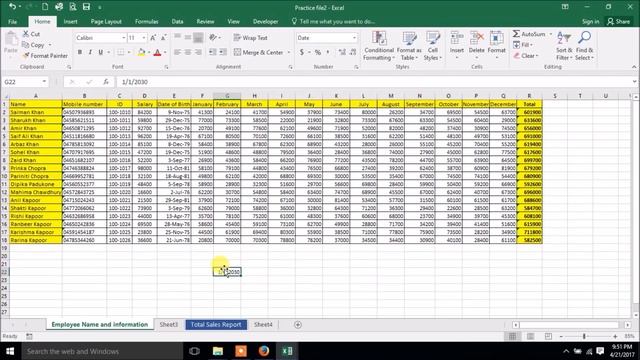Click Search the web and Windows box
Image resolution: width=640 pixels, height=360 pixels.
102,351
